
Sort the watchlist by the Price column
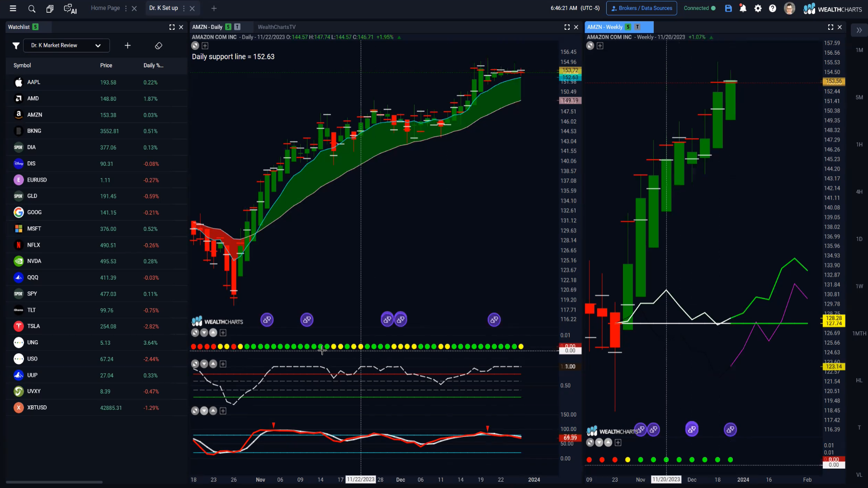tap(106, 66)
